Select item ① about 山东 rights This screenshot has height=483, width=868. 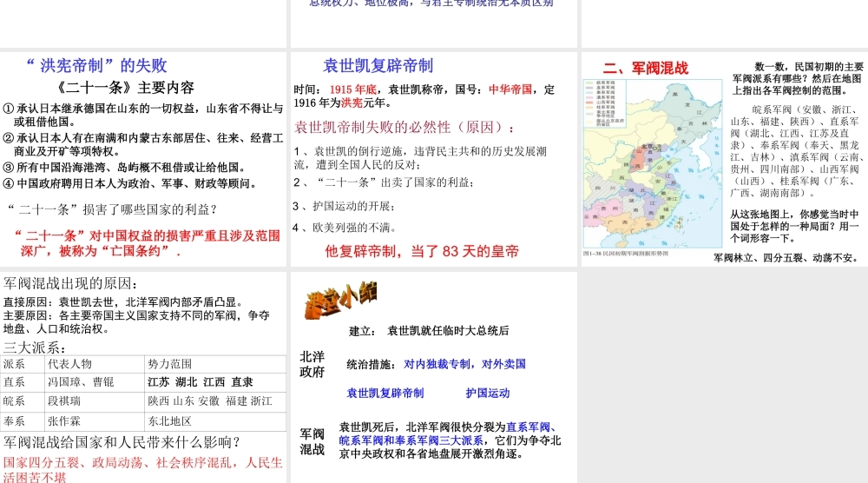[143, 115]
